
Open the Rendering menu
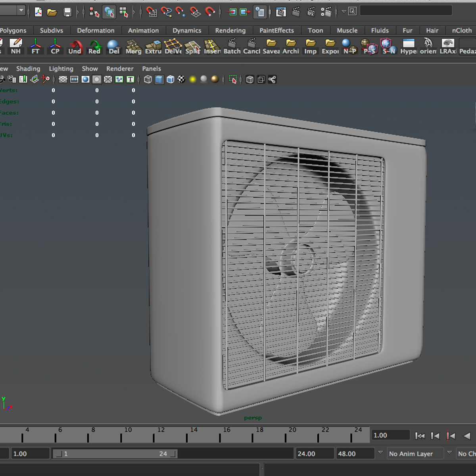click(x=230, y=30)
